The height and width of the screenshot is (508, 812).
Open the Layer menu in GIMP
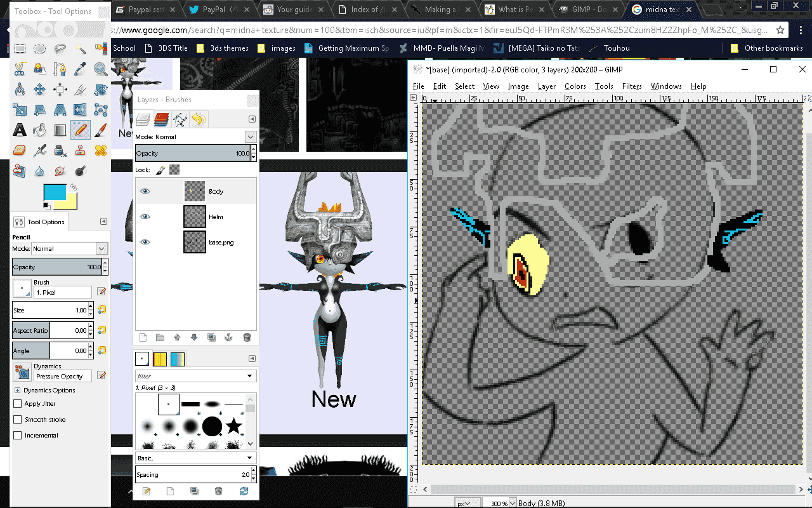coord(547,86)
